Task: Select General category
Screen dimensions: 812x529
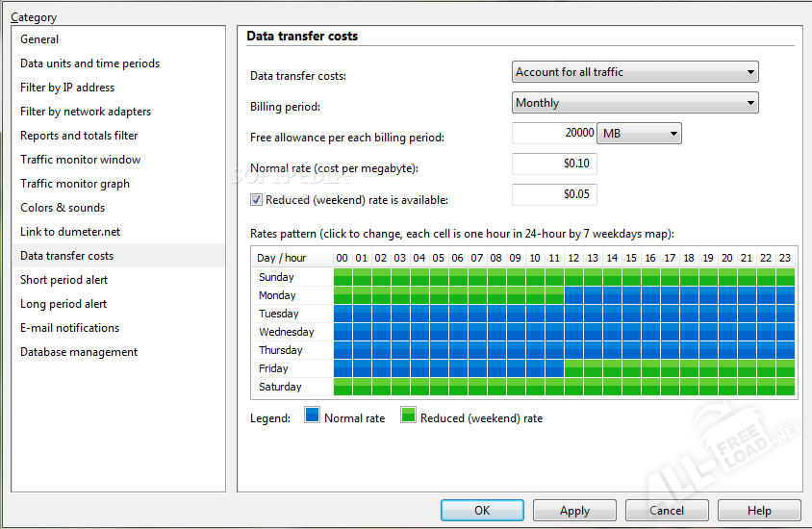Action: (39, 39)
